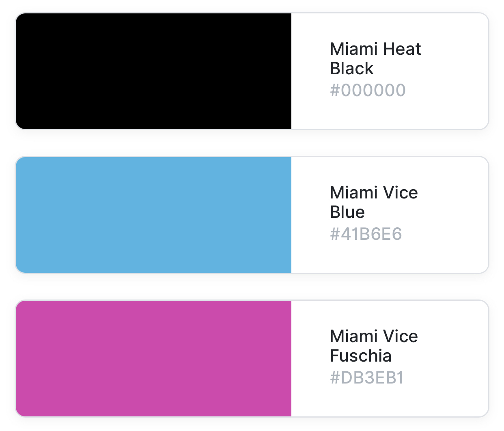Click the #000000 hex code text
504x431 pixels.
click(368, 91)
